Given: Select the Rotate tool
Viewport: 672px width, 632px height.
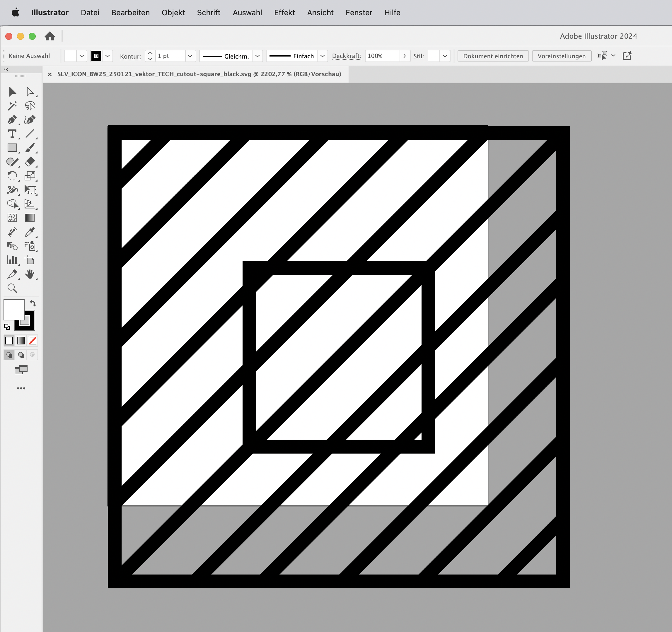Looking at the screenshot, I should 13,175.
